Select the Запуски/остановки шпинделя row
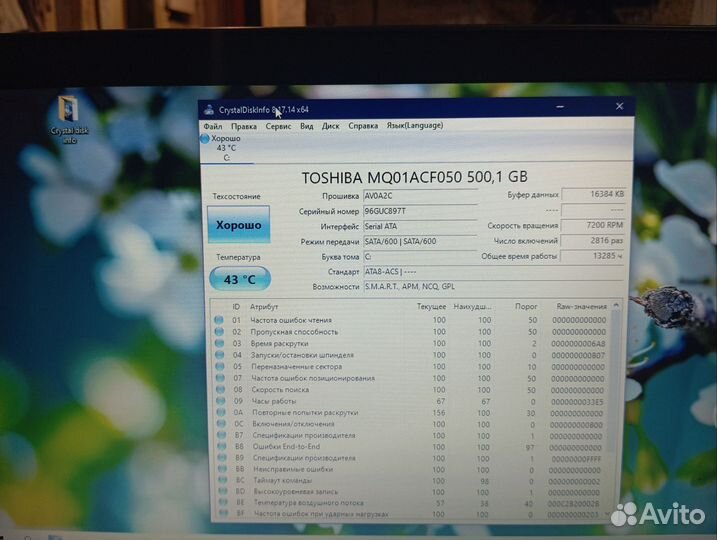Screen dimensions: 717x540 [x=411, y=355]
